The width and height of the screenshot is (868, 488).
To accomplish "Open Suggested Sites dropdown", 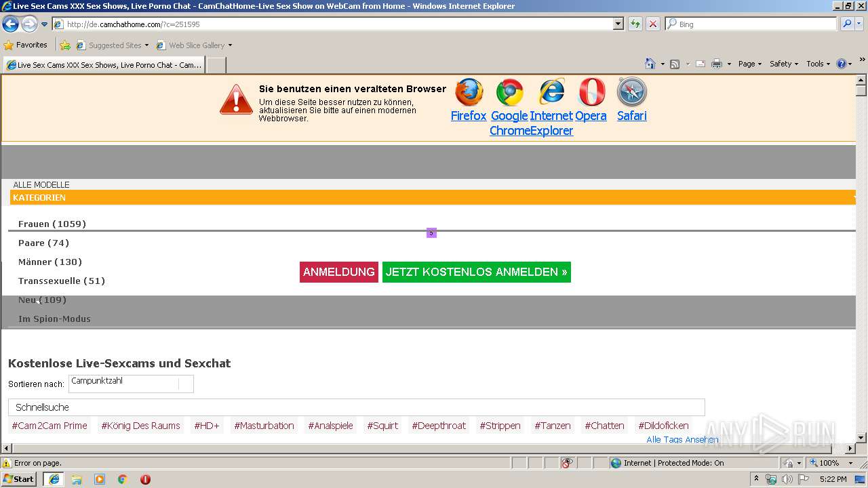I will (x=112, y=45).
